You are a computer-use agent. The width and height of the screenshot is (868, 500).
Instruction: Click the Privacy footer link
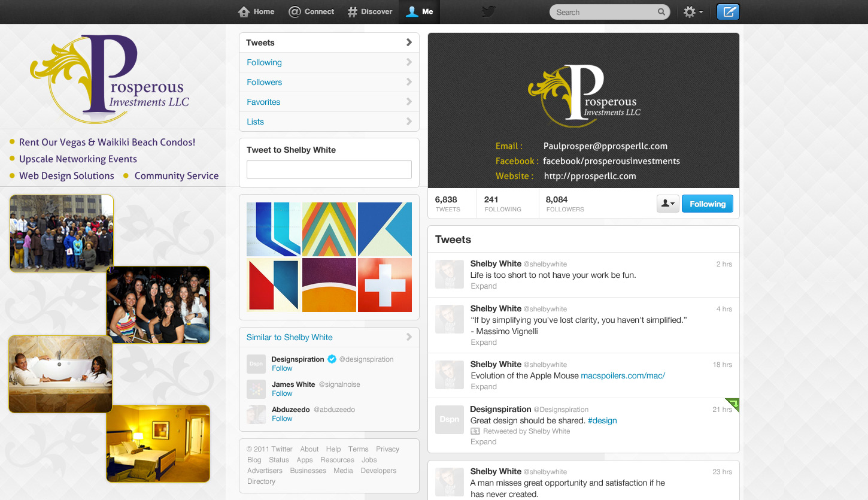(x=387, y=449)
